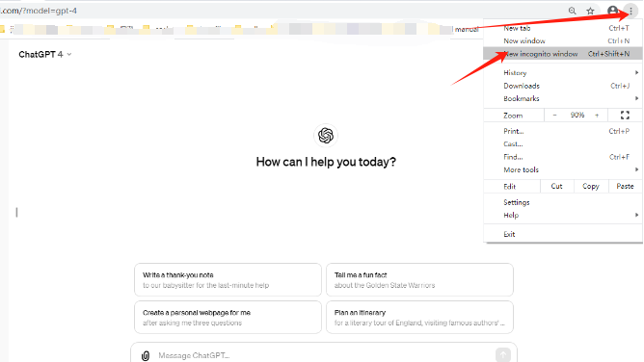Click the ChatGPT logo in the page center
Screen dimensions: 644x362
326,136
